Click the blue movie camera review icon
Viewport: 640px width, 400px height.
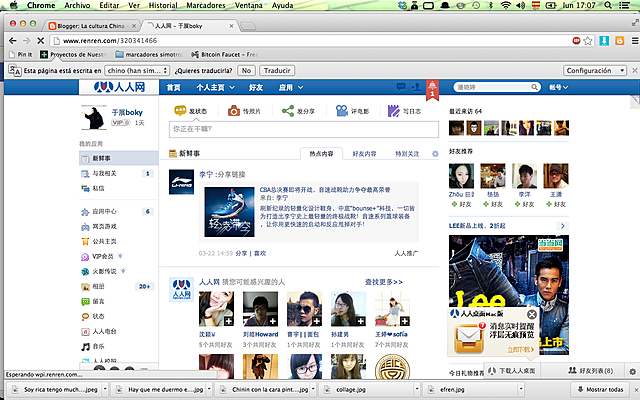click(x=342, y=111)
